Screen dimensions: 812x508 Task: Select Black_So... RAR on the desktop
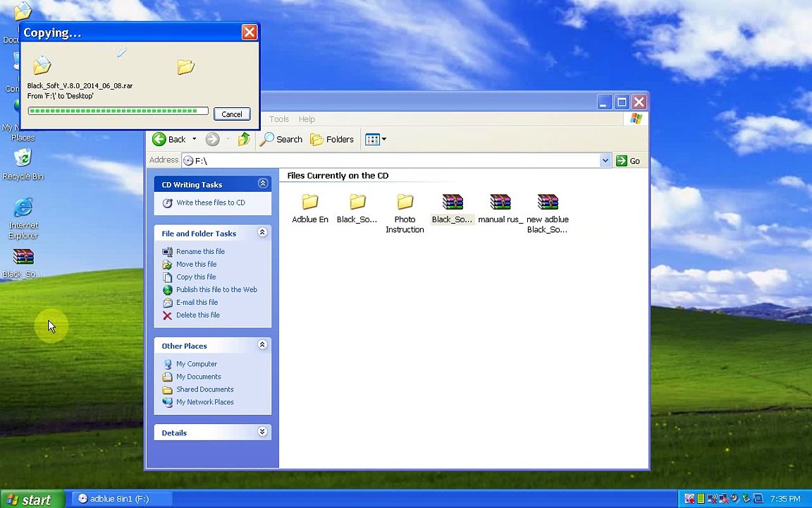pos(23,263)
